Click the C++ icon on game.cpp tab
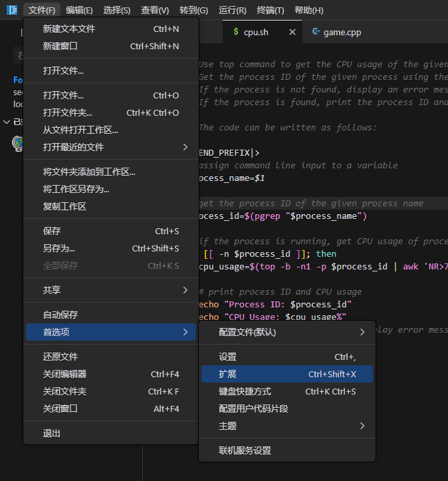This screenshot has height=481, width=448. coord(316,31)
